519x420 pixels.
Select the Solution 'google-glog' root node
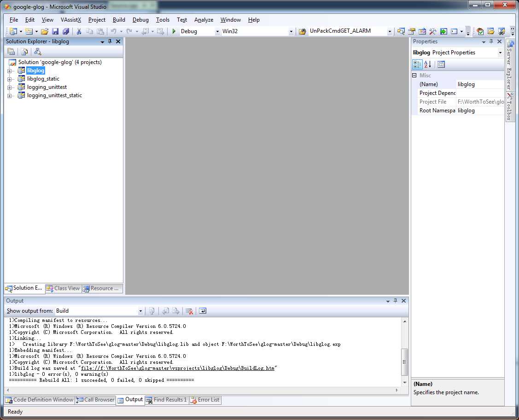60,62
